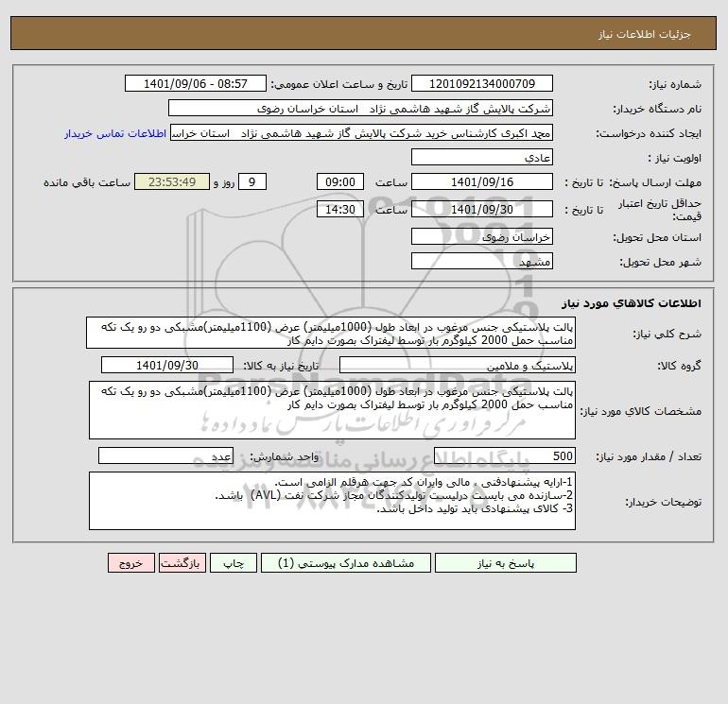The image size is (728, 704).
Task: Select price validity date 1401/09/30 field
Action: tap(482, 209)
